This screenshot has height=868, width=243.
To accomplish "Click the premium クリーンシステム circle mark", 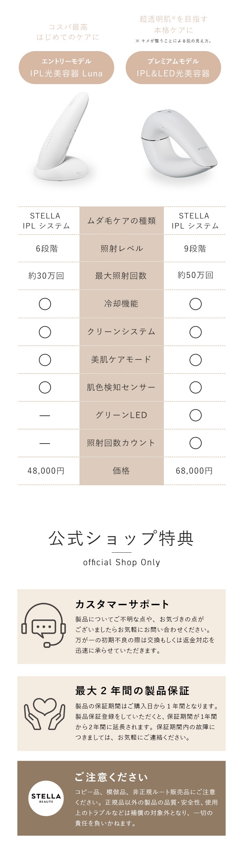I will click(195, 332).
